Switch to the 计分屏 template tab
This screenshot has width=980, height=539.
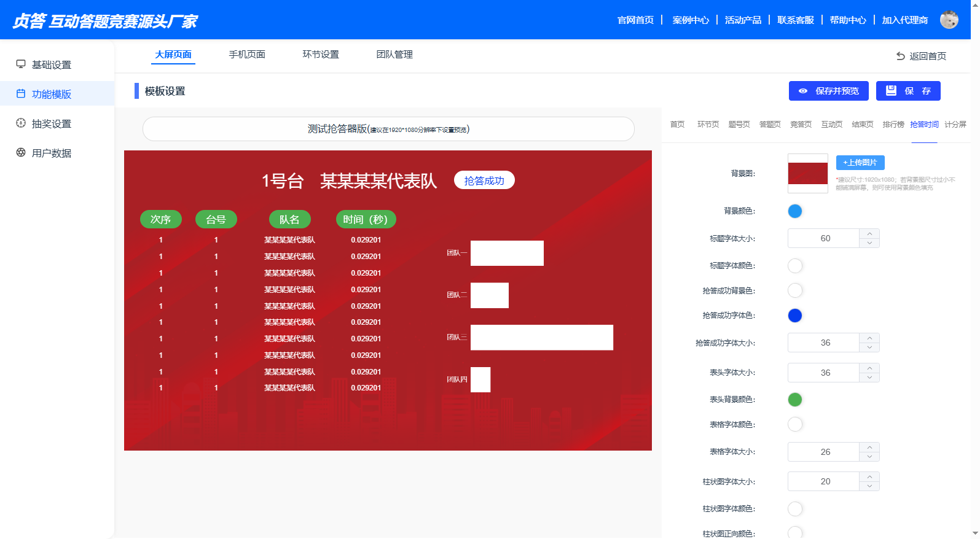(955, 124)
